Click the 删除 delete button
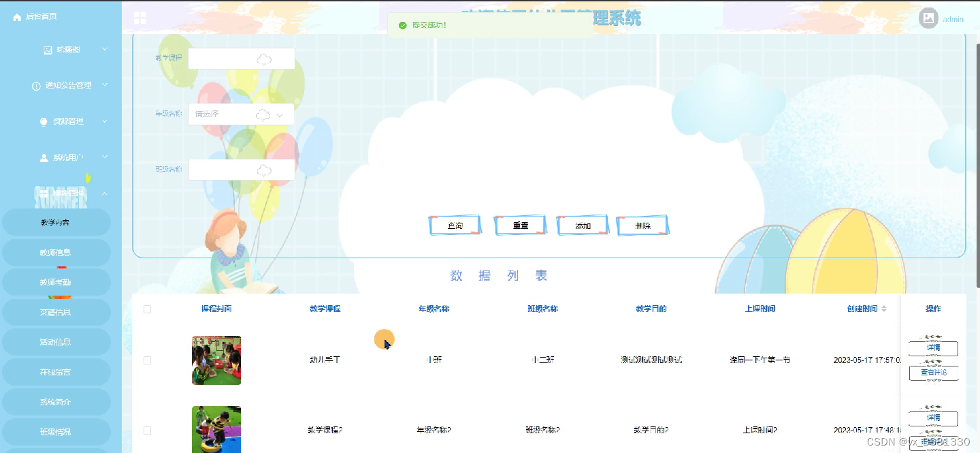 click(x=643, y=225)
